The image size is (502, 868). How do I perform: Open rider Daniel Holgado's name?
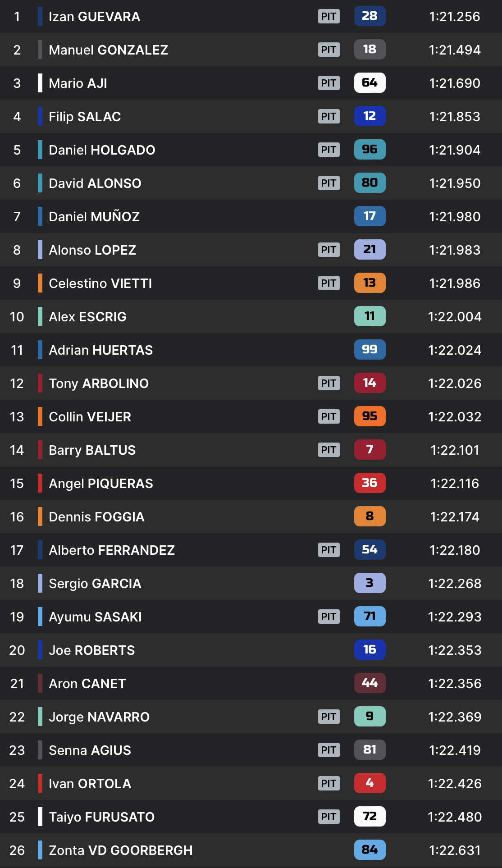102,150
